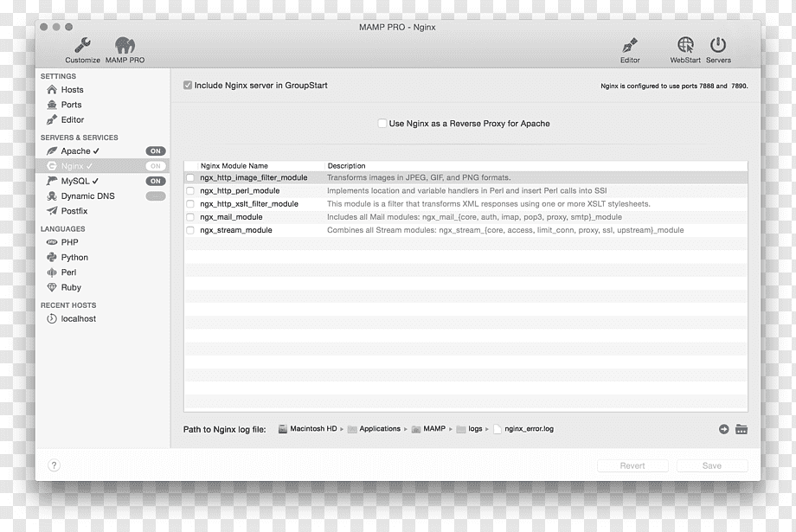796x532 pixels.
Task: Click logs folder in log path
Action: pos(470,429)
